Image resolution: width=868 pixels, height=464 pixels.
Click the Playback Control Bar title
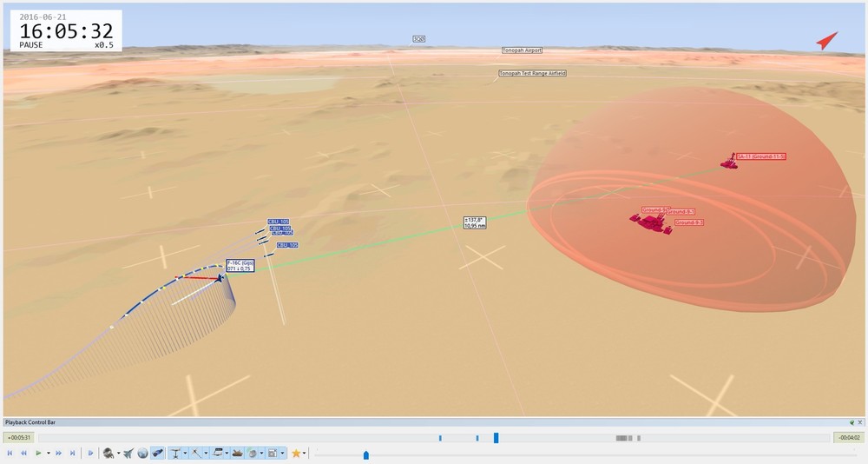pos(30,422)
